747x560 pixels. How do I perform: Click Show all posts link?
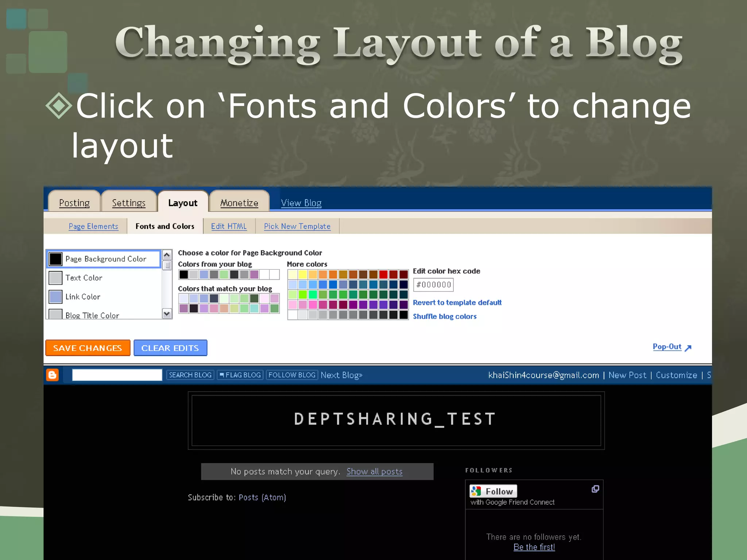click(x=374, y=471)
